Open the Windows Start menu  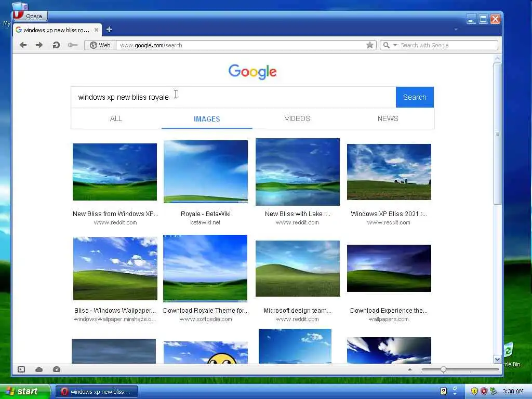pos(24,392)
